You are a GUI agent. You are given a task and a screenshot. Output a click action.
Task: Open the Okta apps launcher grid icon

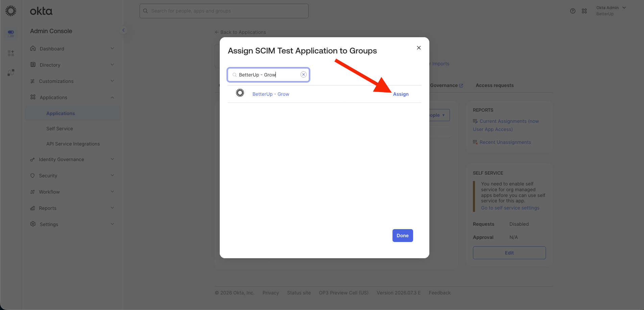click(x=584, y=11)
